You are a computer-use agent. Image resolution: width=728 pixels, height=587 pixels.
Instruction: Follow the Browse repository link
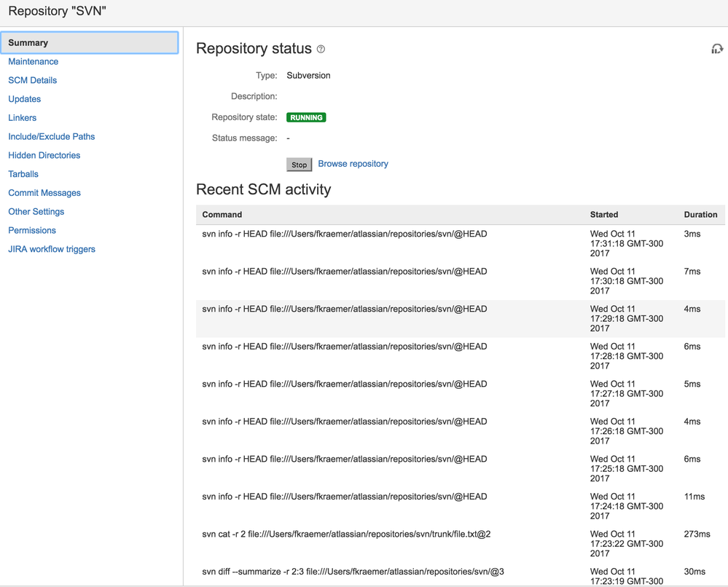click(353, 164)
